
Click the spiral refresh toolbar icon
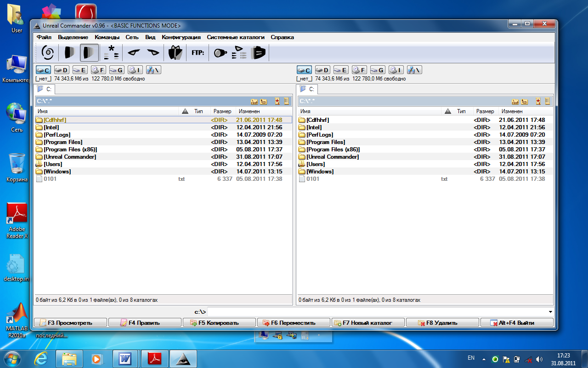click(x=47, y=53)
